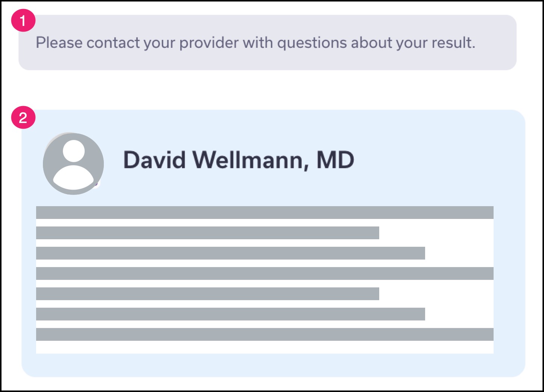
Task: Click the white strip below the placeholder lines
Action: point(265,347)
